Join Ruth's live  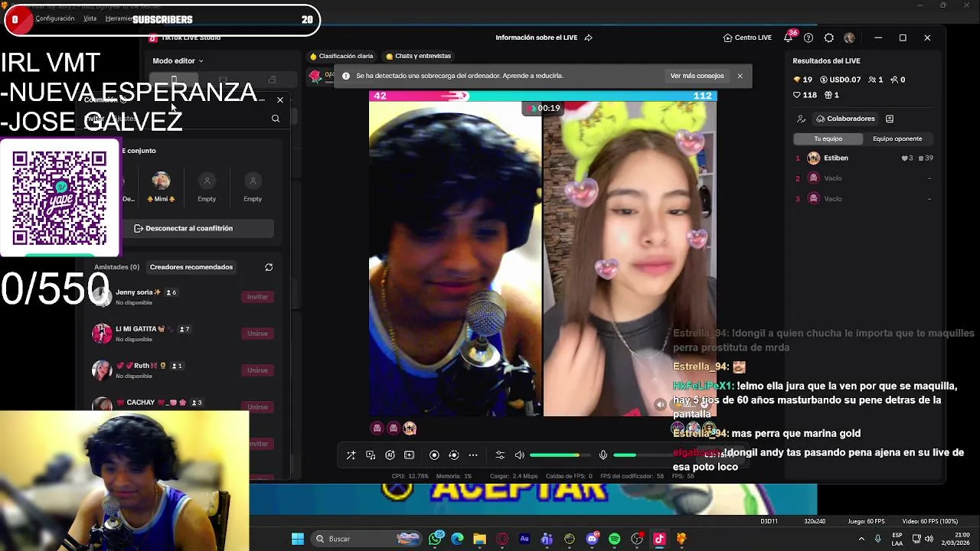pos(257,370)
